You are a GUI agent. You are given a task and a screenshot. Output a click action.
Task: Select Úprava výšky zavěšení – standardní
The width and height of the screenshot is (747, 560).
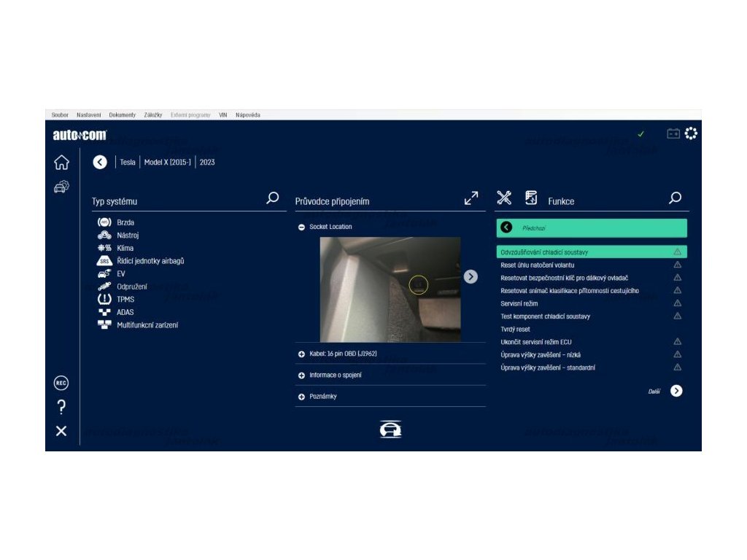coord(548,368)
